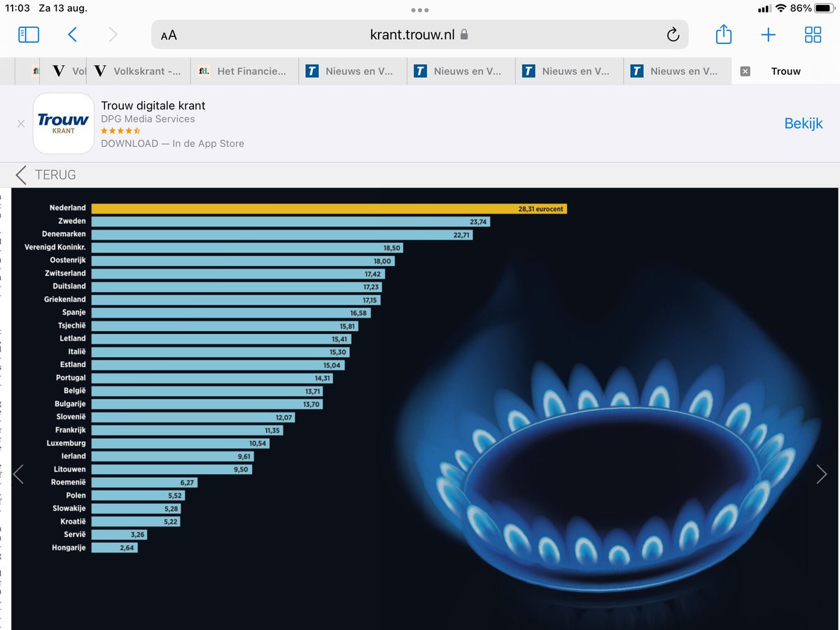This screenshot has height=630, width=840.
Task: Select the België label
Action: [75, 391]
